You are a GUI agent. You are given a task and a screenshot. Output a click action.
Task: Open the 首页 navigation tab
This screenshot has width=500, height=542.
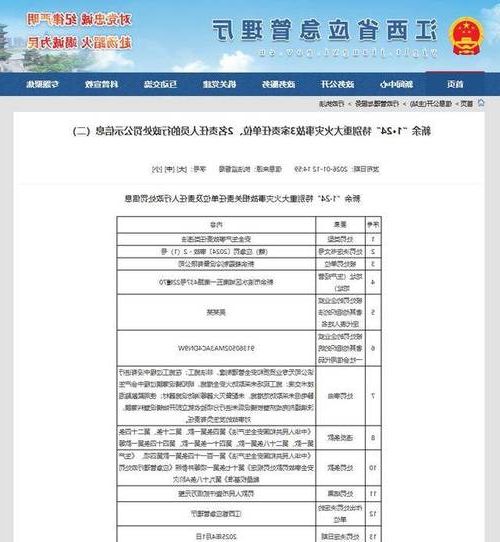455,84
